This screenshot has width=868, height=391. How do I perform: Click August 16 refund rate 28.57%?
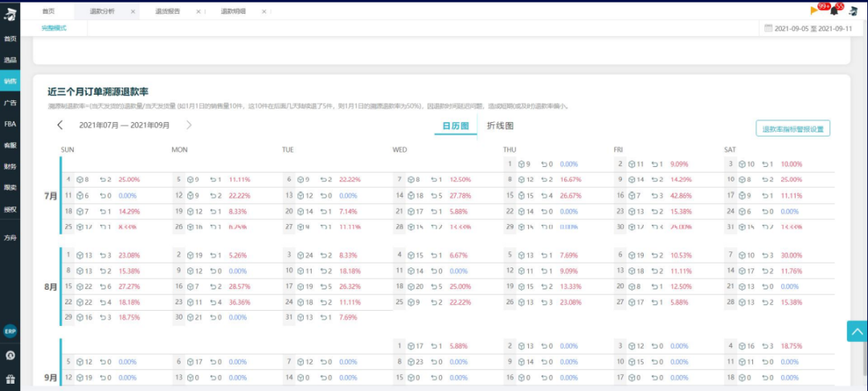[240, 287]
